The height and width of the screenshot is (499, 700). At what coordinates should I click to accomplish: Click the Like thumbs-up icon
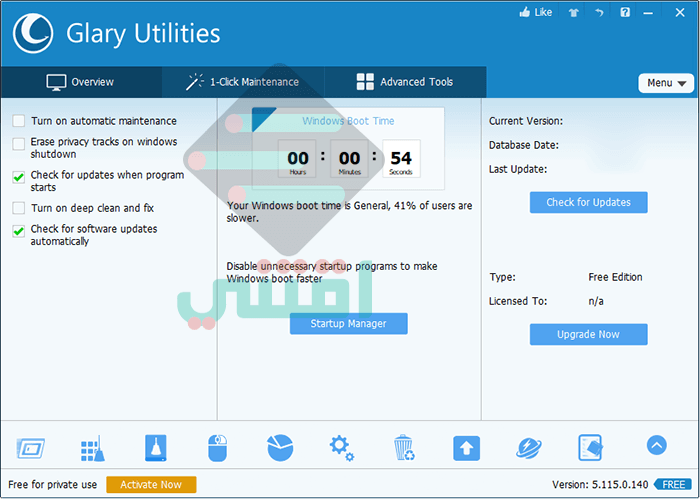[x=524, y=12]
